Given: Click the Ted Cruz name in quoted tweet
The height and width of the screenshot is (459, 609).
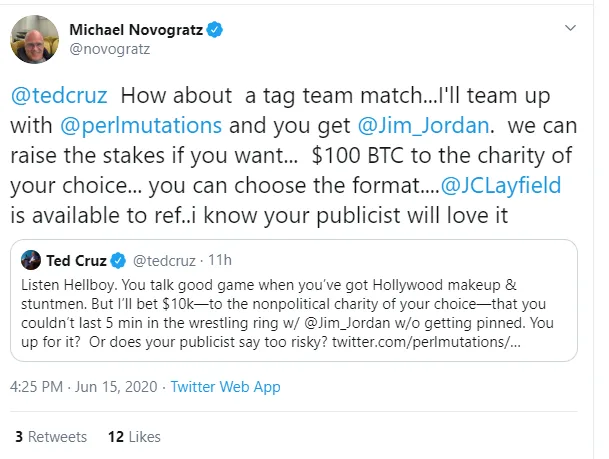Looking at the screenshot, I should pyautogui.click(x=76, y=261).
